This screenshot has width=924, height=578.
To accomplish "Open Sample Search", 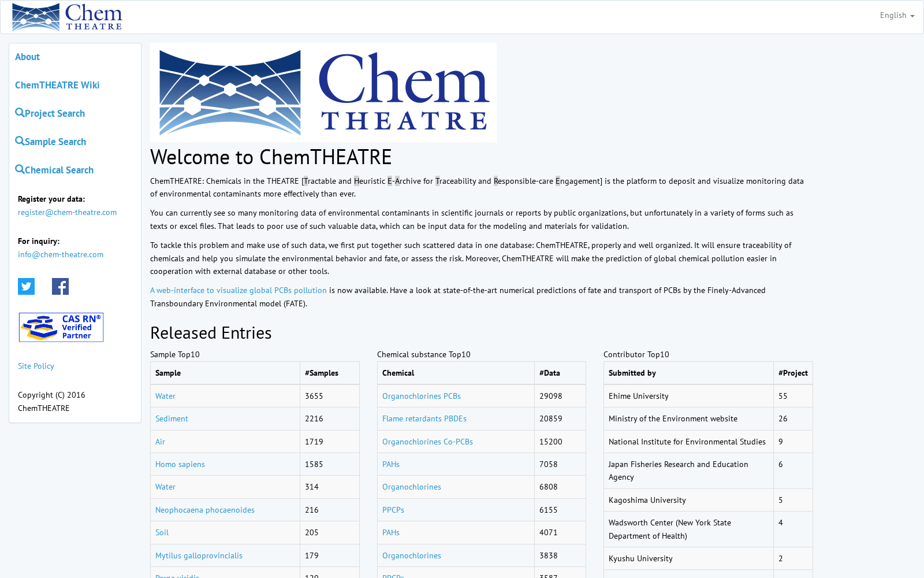I will coord(51,142).
